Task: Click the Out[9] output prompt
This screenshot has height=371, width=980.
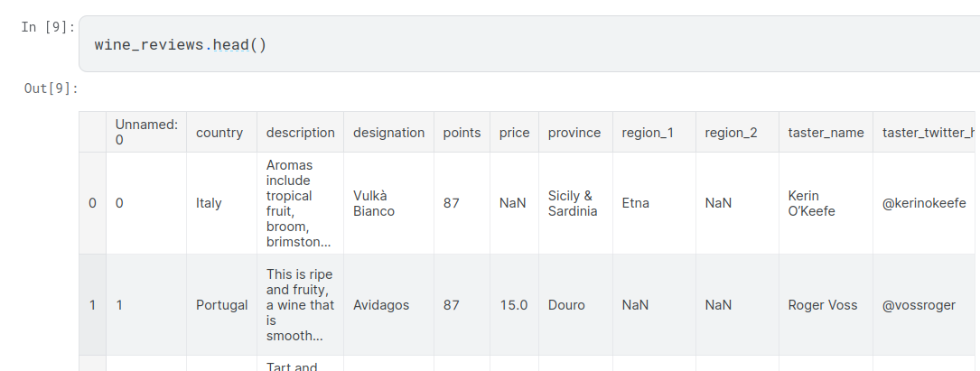Action: click(51, 88)
